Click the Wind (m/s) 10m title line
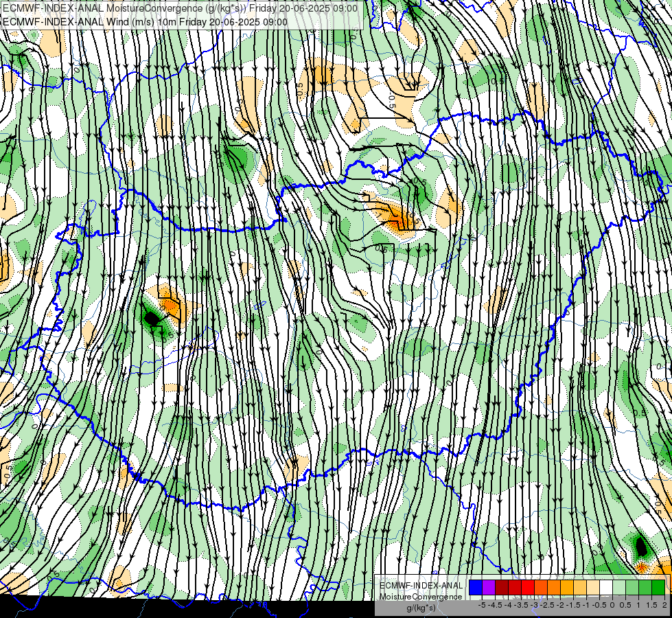672x618 pixels. coord(145,21)
